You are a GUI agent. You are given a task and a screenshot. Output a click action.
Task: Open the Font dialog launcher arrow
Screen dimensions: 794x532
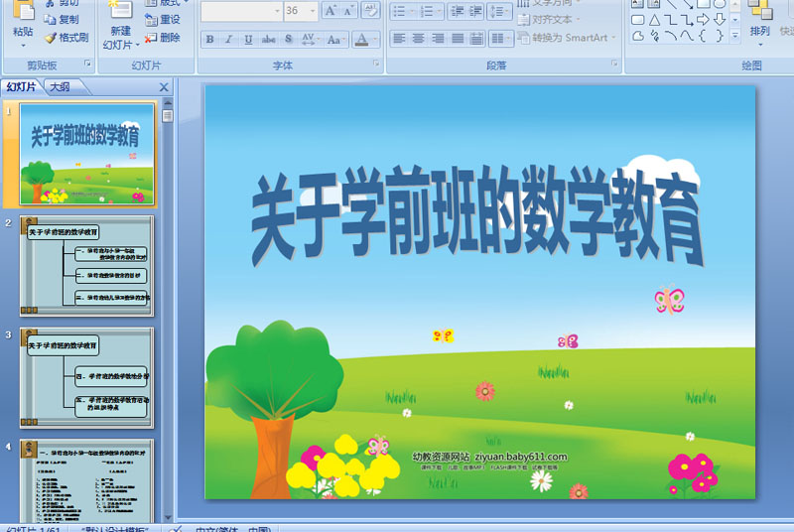click(376, 64)
